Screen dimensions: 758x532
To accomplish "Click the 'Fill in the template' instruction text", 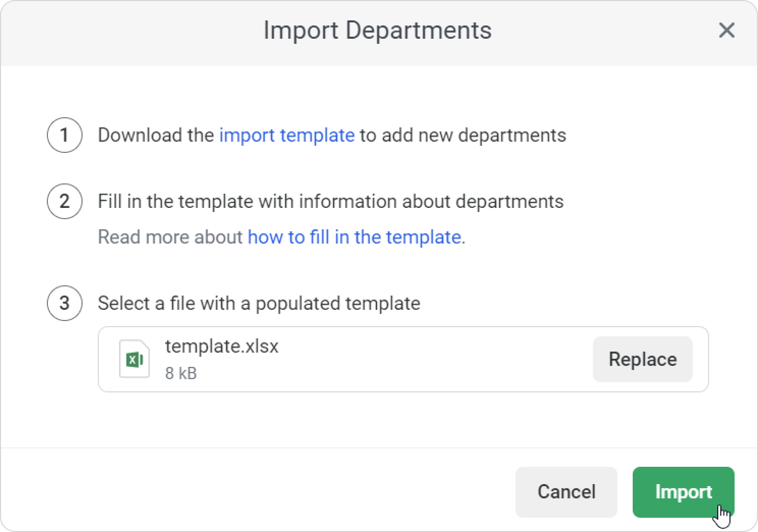I will pyautogui.click(x=330, y=201).
